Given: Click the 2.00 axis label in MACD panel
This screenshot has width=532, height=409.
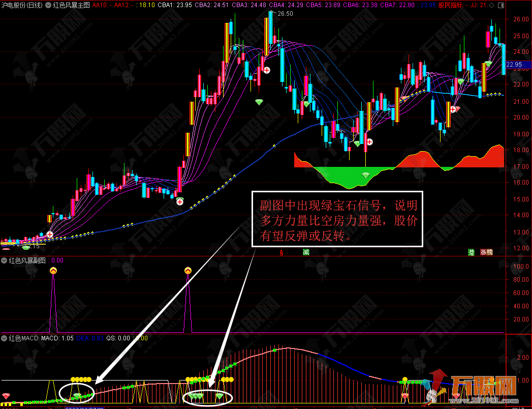Looking at the screenshot, I should tap(523, 357).
